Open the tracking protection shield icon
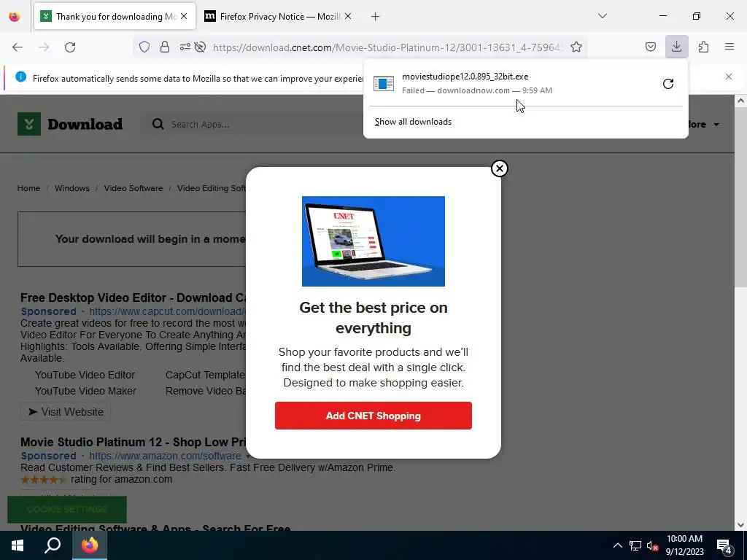The image size is (747, 560). tap(144, 47)
